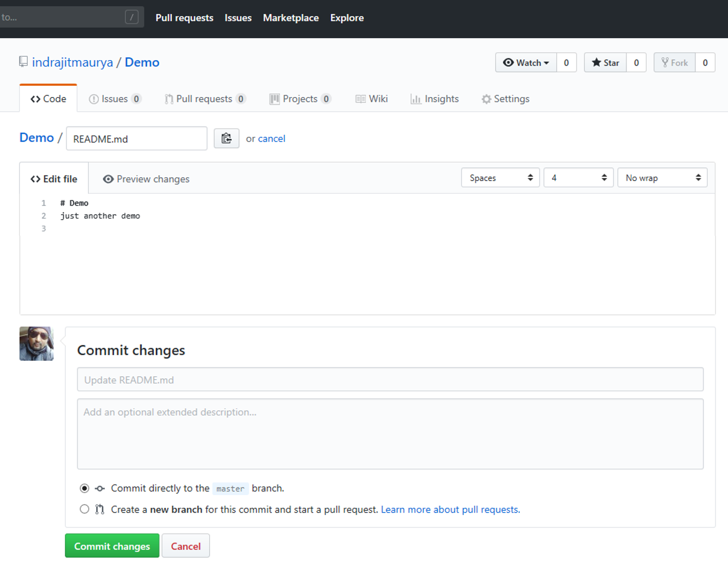The height and width of the screenshot is (580, 728).
Task: Click the stargazers count 0
Action: [636, 63]
